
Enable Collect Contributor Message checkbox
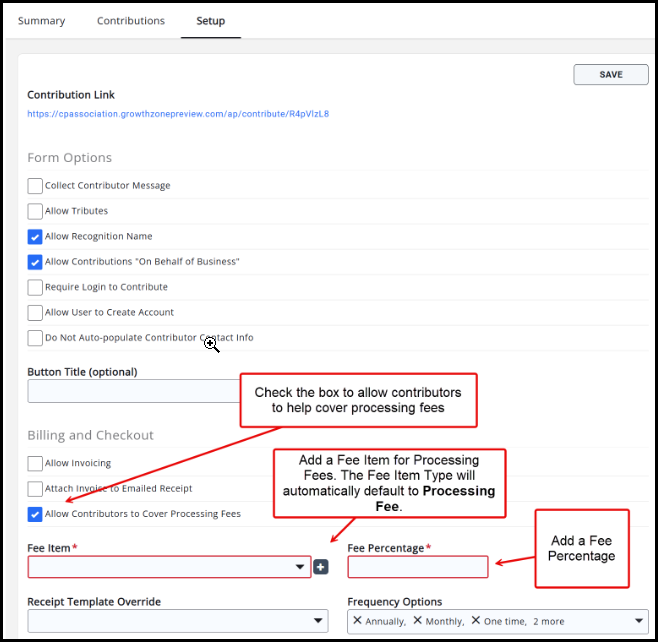(x=35, y=186)
